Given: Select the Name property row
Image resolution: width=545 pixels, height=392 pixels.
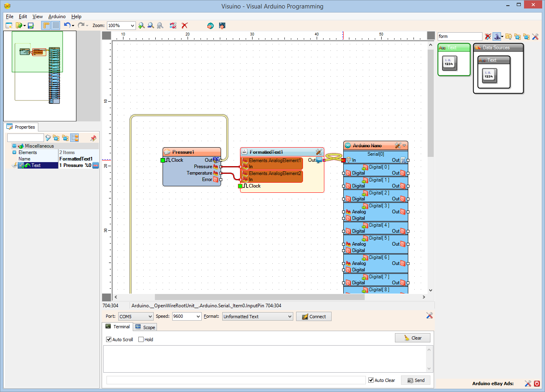Looking at the screenshot, I should coord(55,159).
